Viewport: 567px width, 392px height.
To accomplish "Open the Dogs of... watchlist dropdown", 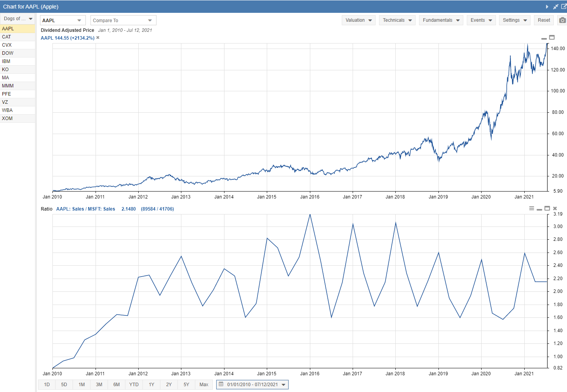I will [x=17, y=19].
